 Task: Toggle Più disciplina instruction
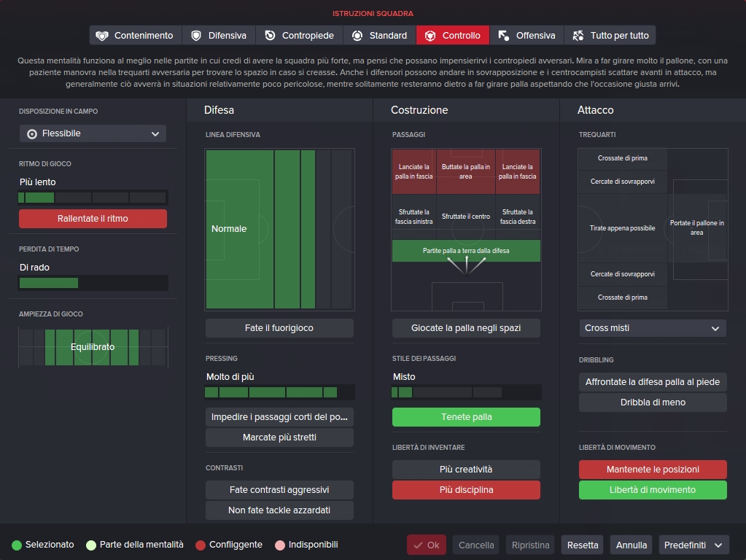pyautogui.click(x=466, y=490)
